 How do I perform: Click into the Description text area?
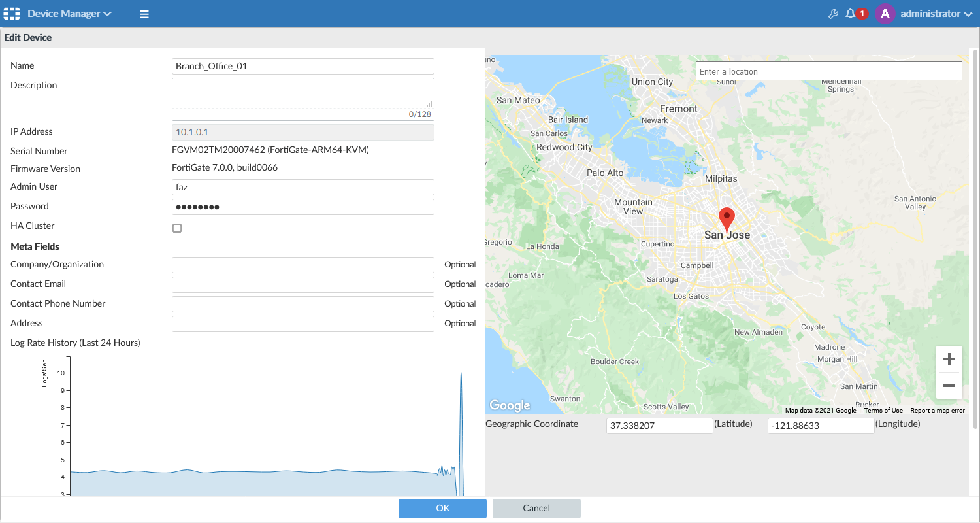302,95
